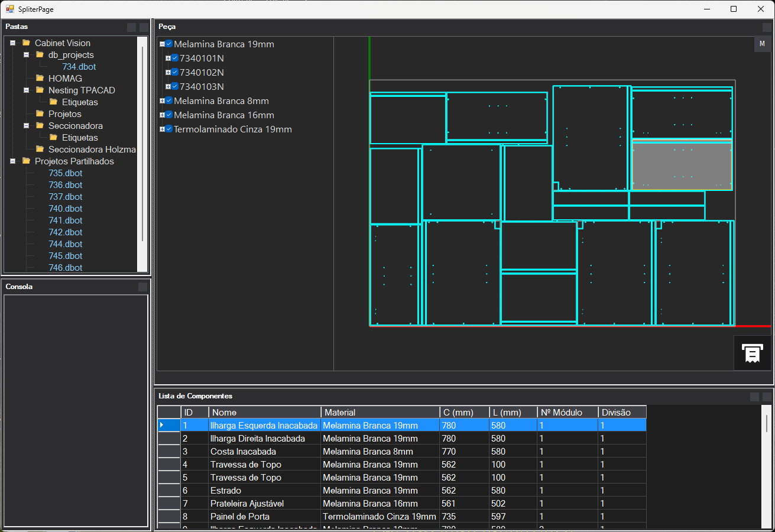This screenshot has width=775, height=532.
Task: Uncheck the Termolaminado Cinza 19mm checkbox
Action: (x=169, y=129)
